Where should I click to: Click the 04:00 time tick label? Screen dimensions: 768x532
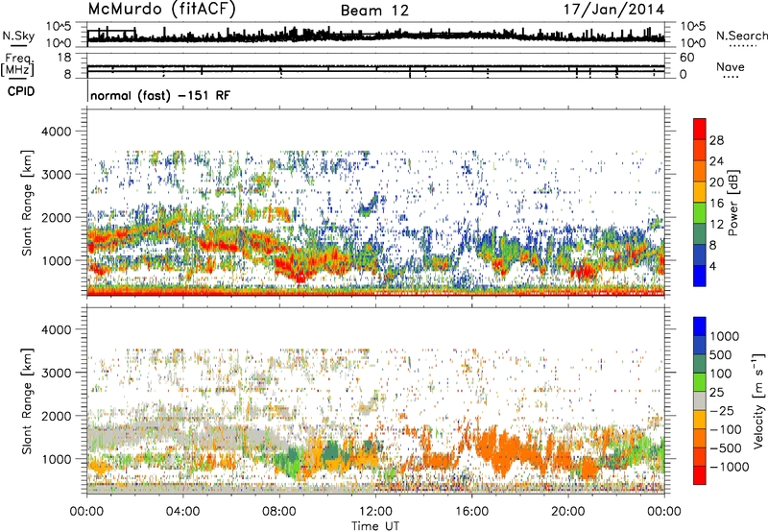click(182, 512)
